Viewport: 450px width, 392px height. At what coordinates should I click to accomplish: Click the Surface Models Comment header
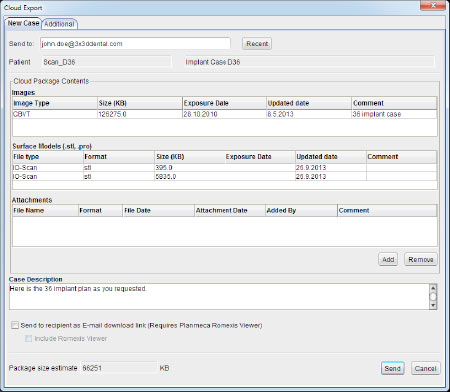tap(401, 157)
